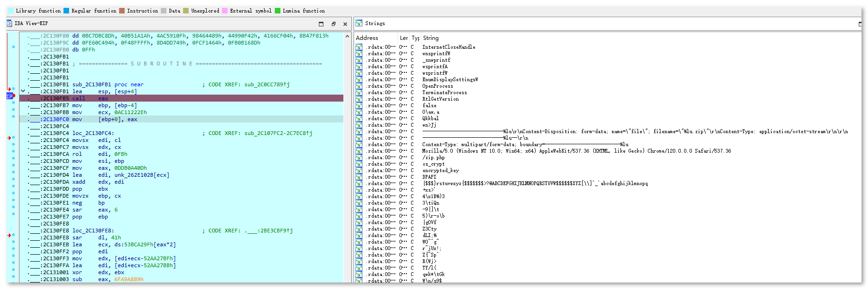Switch to the IDA View-EIP tab

(x=31, y=23)
